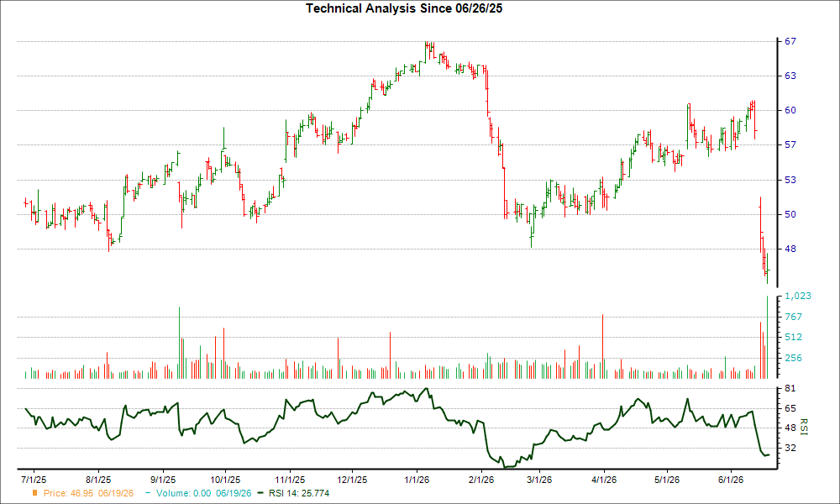Viewport: 840px width, 504px height.
Task: Click the date label 5/1/26
Action: (666, 480)
